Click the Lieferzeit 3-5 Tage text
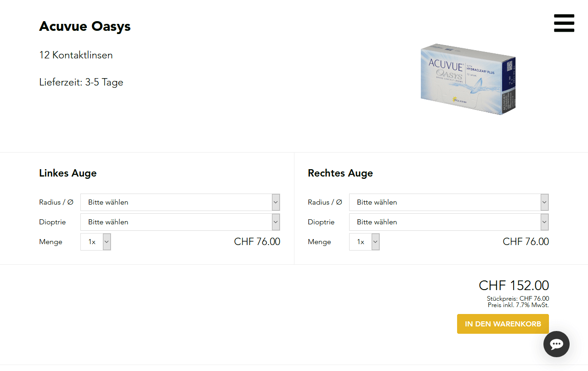 pyautogui.click(x=81, y=82)
